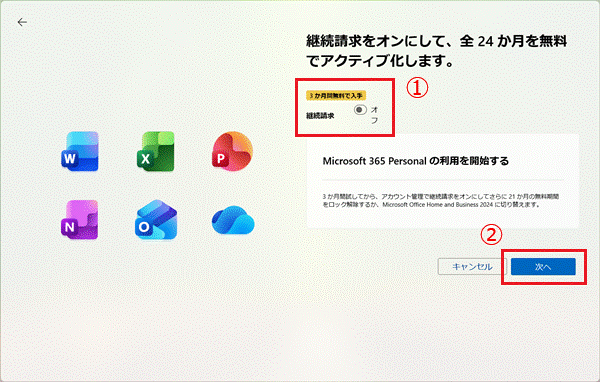The height and width of the screenshot is (382, 600).
Task: Click the yellow 3 か月間無料で入手 badge
Action: tap(336, 95)
